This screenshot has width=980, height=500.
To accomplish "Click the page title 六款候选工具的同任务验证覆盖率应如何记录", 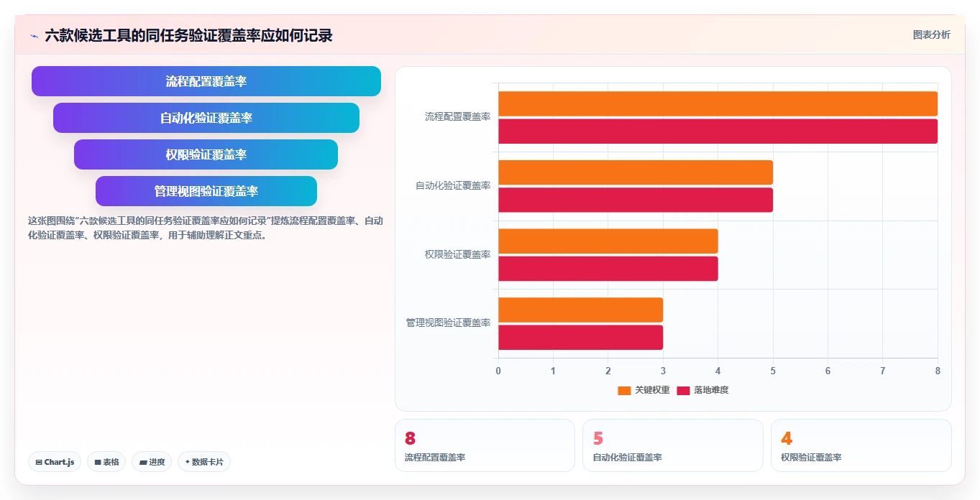I will click(x=188, y=36).
